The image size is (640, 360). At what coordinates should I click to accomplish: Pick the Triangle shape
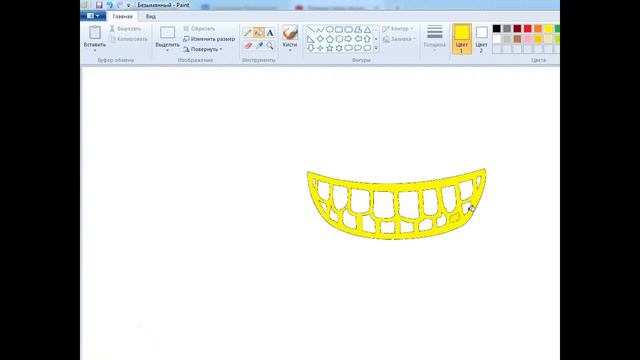(x=367, y=29)
